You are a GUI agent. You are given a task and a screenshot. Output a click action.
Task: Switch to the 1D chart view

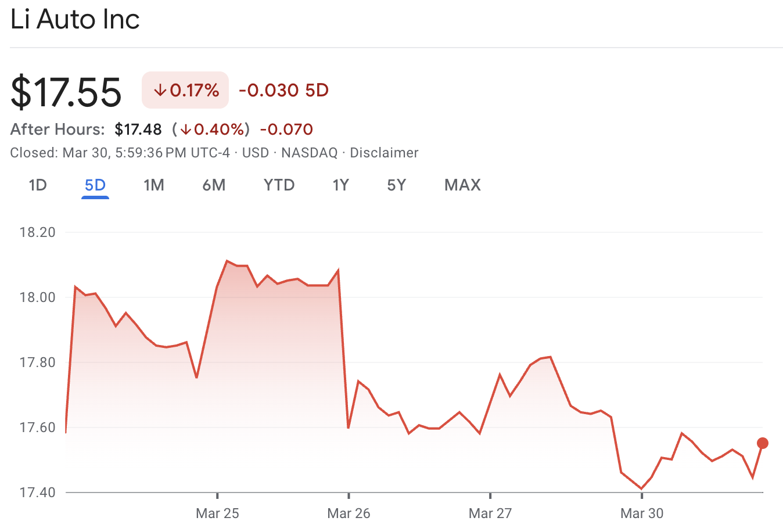point(38,185)
